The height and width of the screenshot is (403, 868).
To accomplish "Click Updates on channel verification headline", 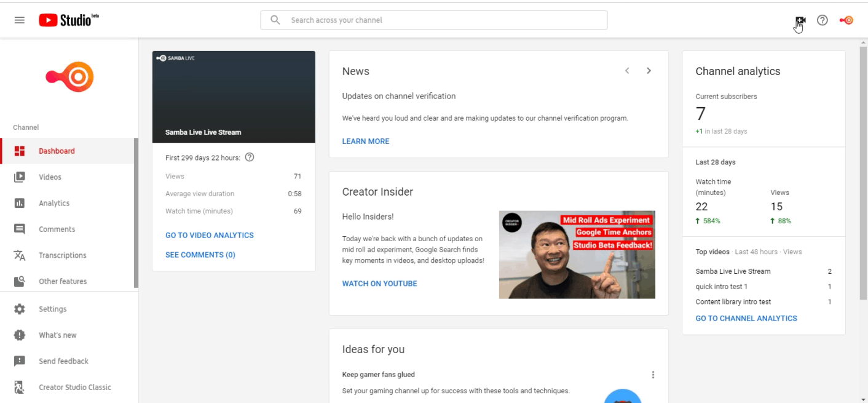I will pyautogui.click(x=399, y=96).
